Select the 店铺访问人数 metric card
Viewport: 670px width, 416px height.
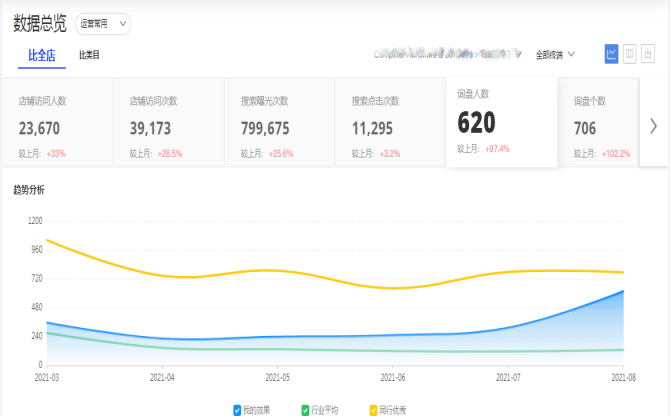click(x=57, y=125)
